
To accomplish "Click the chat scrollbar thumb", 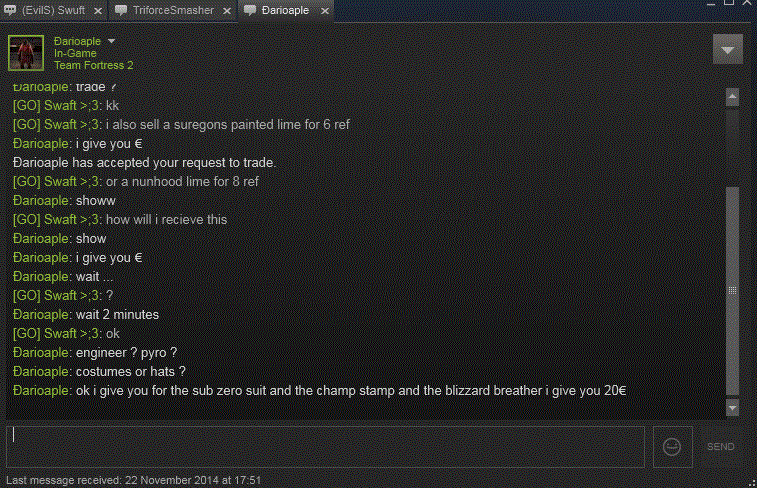I will pyautogui.click(x=732, y=290).
